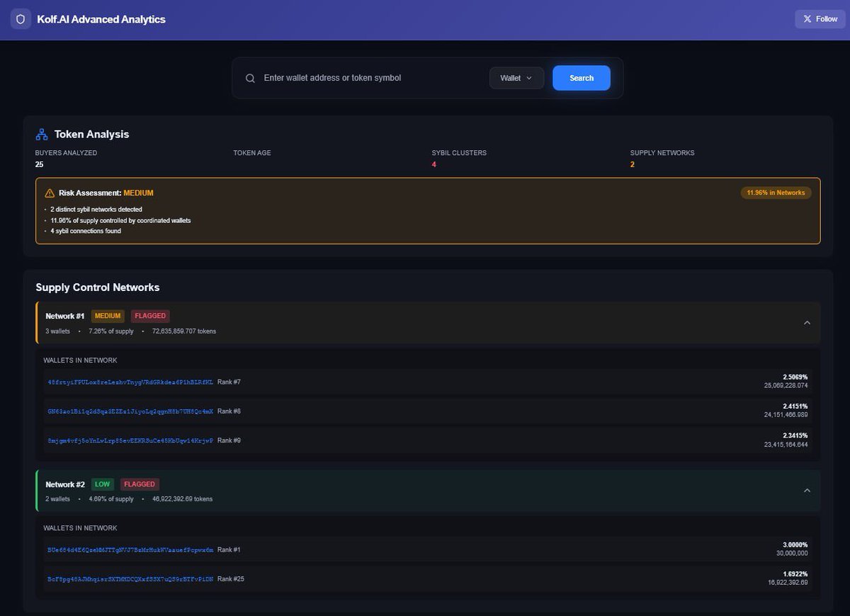Image resolution: width=850 pixels, height=616 pixels.
Task: Click the Network #1 header title
Action: tap(65, 316)
